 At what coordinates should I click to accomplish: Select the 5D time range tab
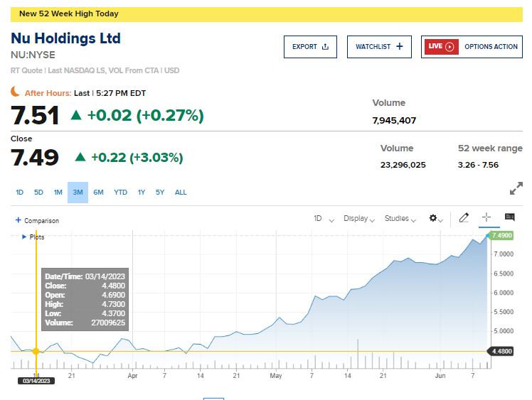pos(38,193)
